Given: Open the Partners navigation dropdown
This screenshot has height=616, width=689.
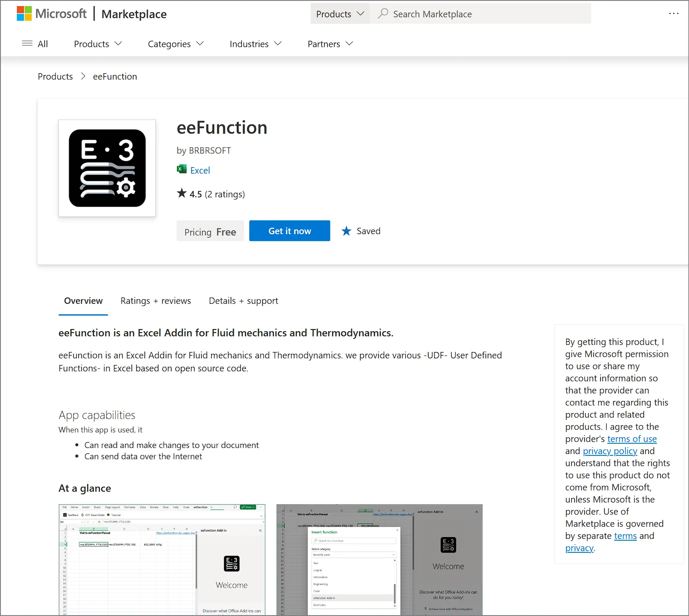Looking at the screenshot, I should tap(330, 44).
